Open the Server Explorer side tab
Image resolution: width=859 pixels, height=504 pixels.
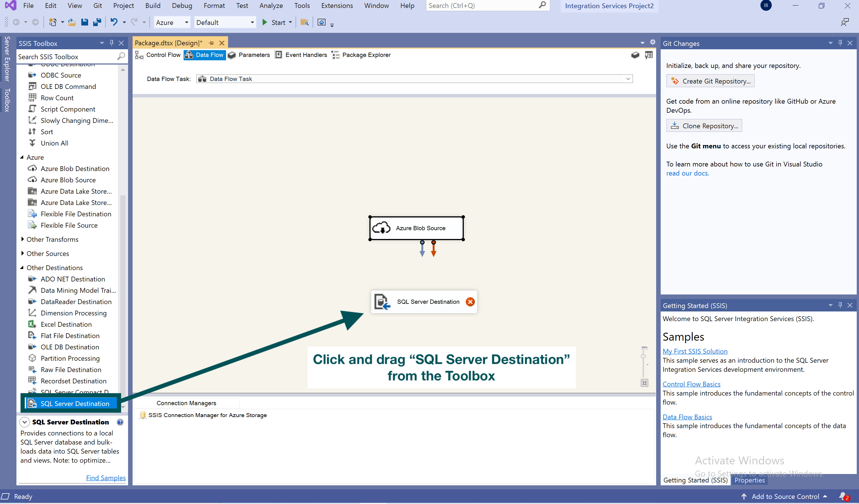[x=7, y=59]
